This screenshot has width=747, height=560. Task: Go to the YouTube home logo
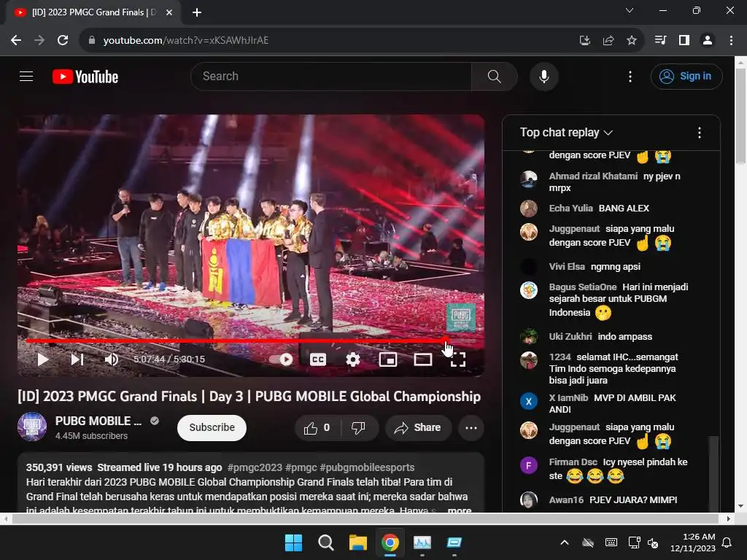(85, 77)
